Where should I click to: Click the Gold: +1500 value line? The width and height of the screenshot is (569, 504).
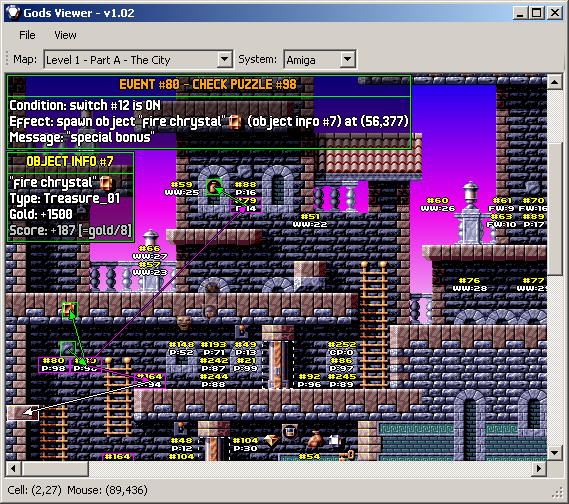[41, 214]
